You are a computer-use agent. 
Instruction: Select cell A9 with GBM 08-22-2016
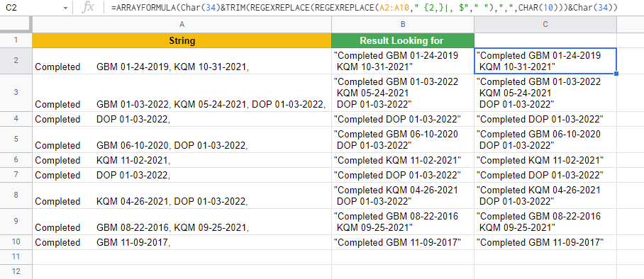[182, 222]
